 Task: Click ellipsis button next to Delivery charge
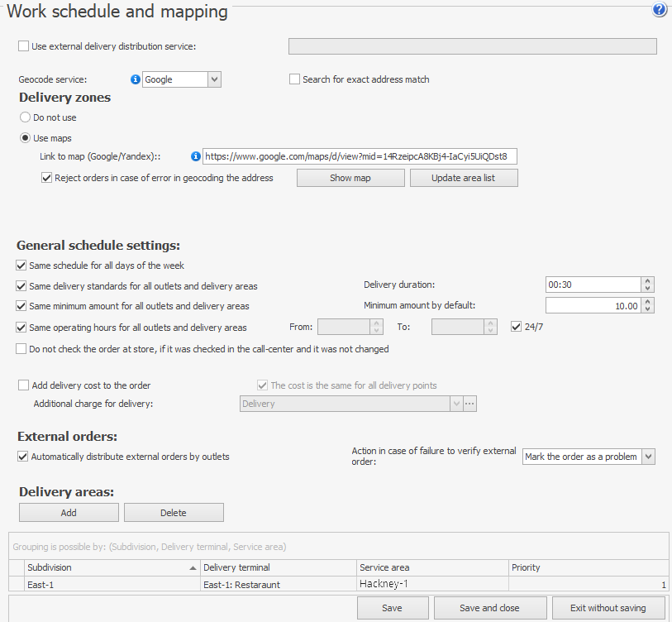point(470,404)
